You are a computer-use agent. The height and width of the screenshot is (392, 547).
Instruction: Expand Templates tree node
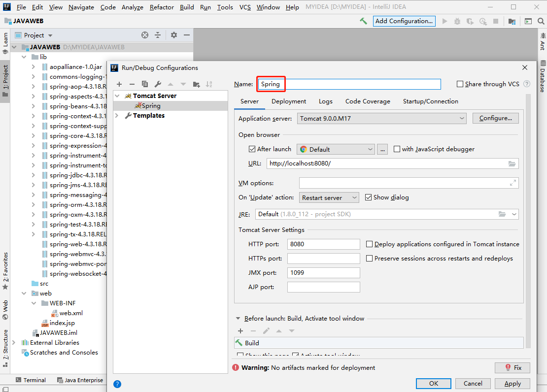click(117, 115)
